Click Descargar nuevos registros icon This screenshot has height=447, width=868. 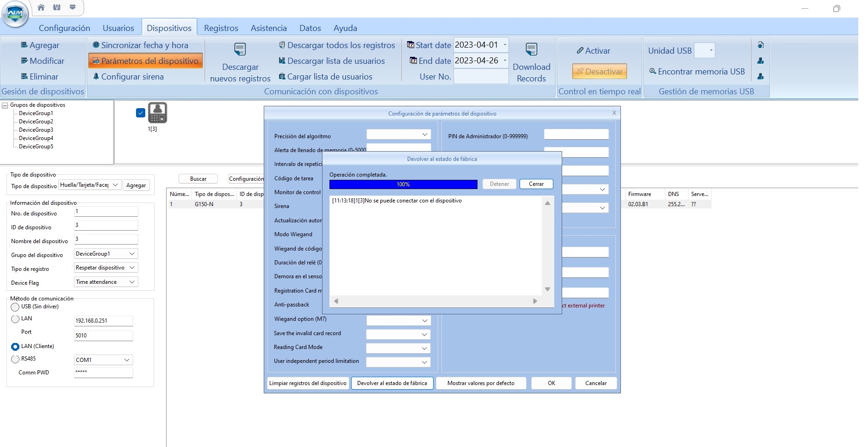click(240, 49)
